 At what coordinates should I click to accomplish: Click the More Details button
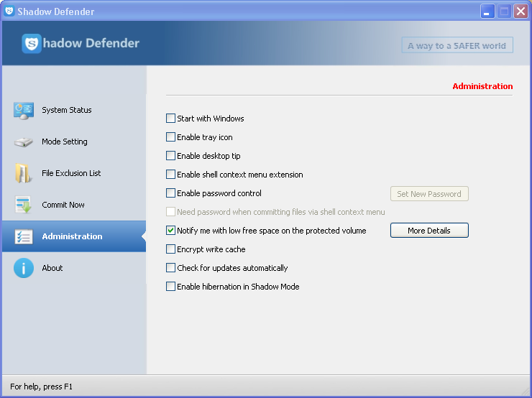click(x=429, y=231)
